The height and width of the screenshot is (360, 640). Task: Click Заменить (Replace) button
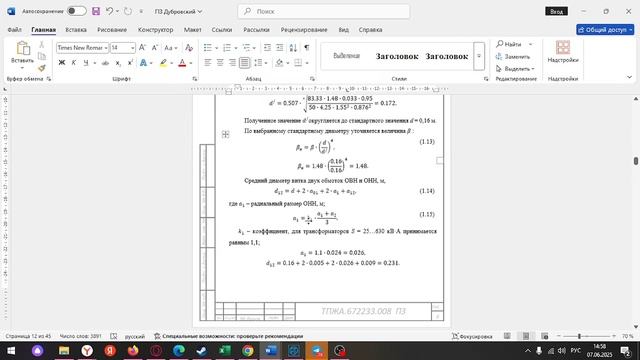[x=513, y=56]
